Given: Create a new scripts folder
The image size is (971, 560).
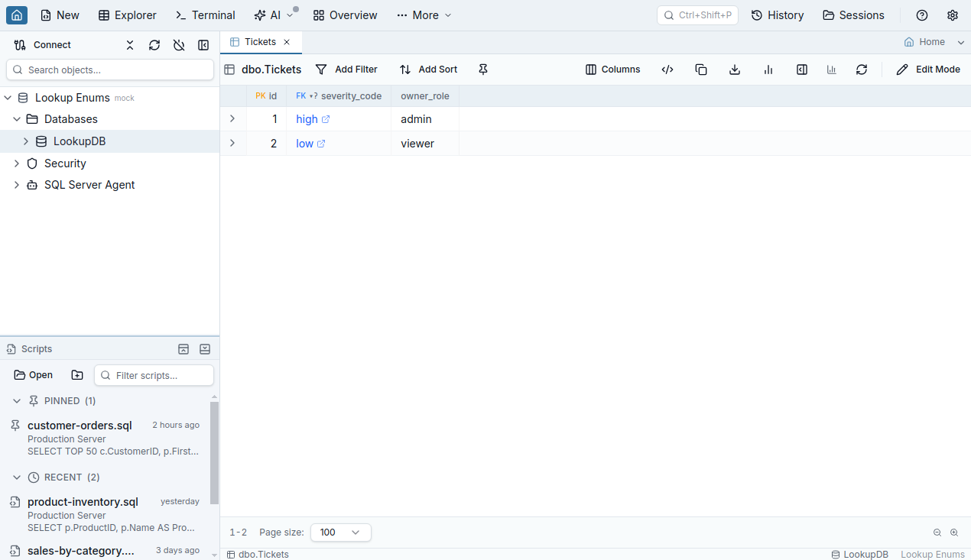Looking at the screenshot, I should (x=77, y=375).
